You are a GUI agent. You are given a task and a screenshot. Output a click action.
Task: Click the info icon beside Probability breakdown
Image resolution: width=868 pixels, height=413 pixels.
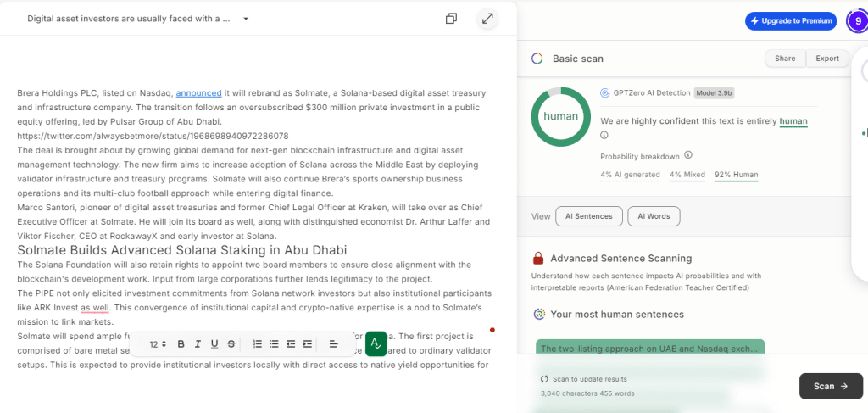[688, 155]
